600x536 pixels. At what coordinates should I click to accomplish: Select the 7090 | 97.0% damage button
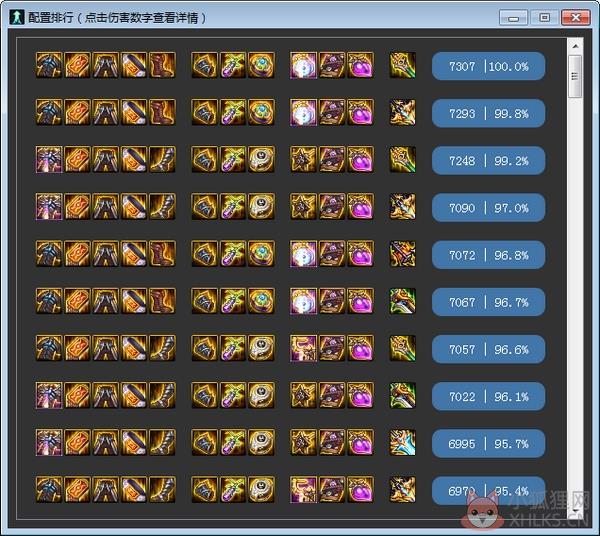[488, 208]
